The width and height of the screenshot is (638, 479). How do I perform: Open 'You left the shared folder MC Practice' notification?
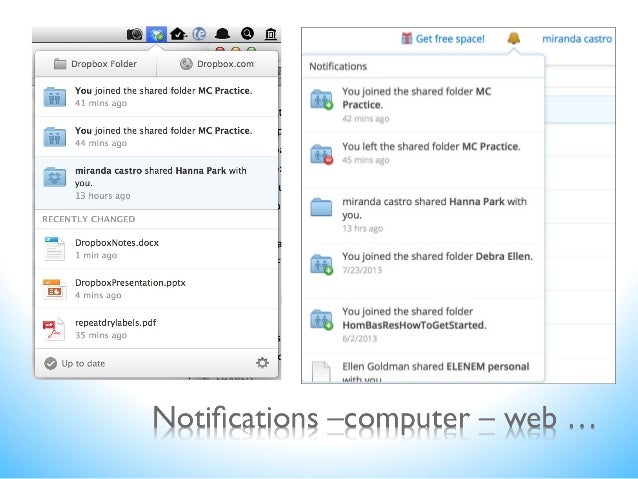(x=423, y=160)
